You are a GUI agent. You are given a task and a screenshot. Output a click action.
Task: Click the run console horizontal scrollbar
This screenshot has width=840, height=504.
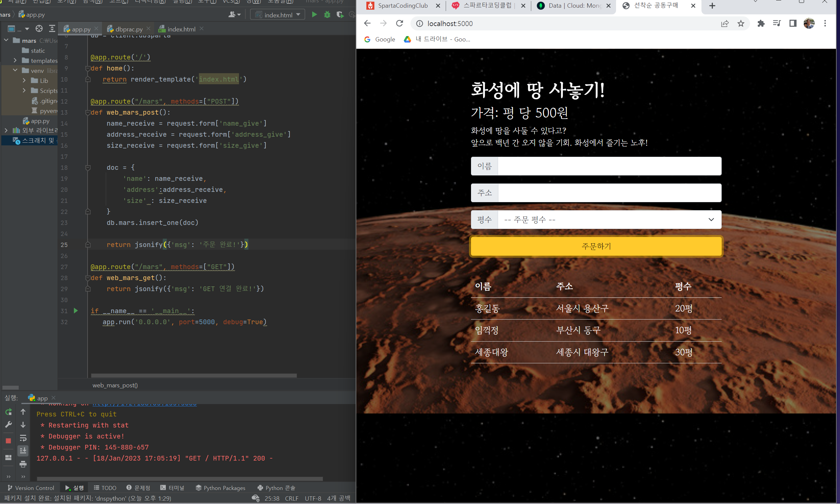(179, 479)
